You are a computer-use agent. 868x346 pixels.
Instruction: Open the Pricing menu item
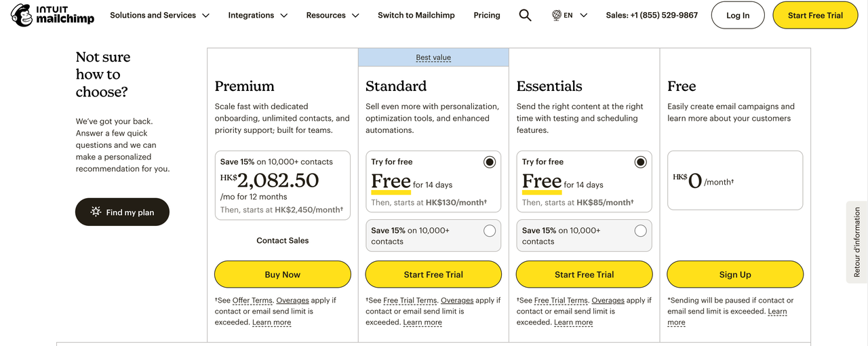tap(487, 15)
